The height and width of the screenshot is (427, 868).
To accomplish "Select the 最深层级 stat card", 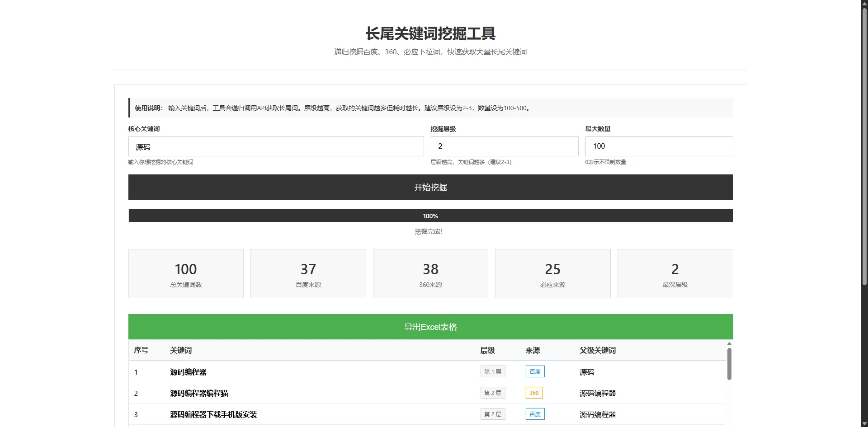I will pos(675,274).
